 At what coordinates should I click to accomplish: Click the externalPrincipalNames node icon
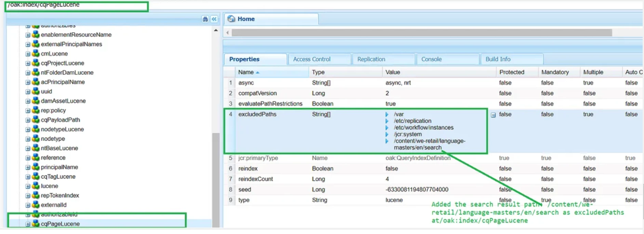[36, 44]
